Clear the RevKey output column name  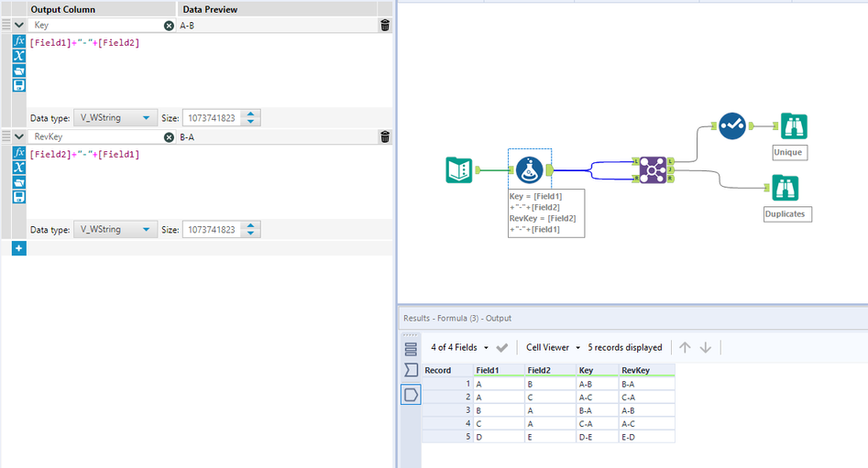pyautogui.click(x=169, y=137)
